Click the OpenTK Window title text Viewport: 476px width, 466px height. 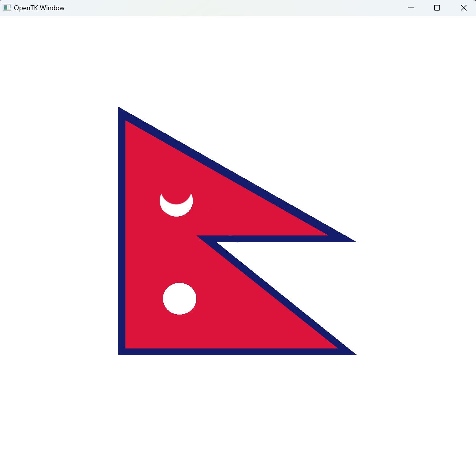(x=39, y=7)
